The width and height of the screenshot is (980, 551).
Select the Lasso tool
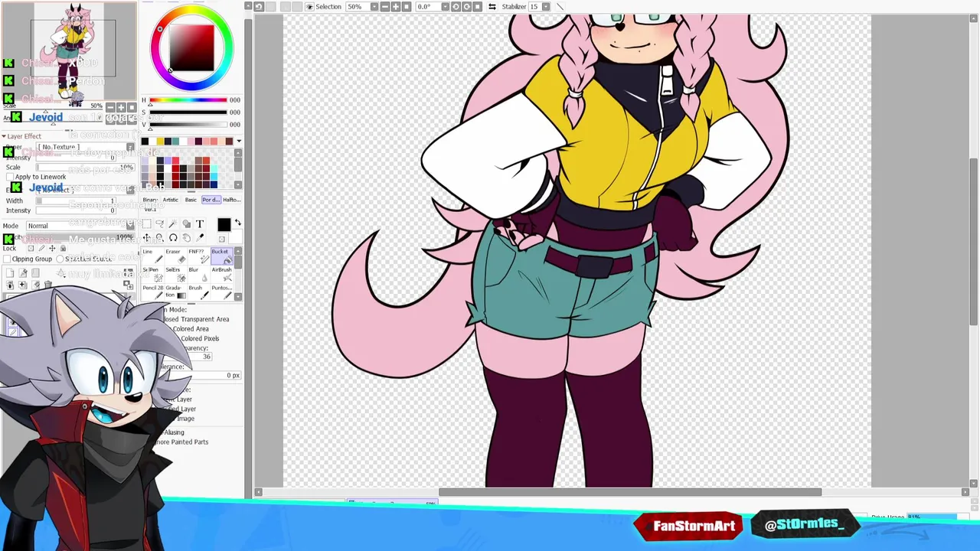click(160, 224)
